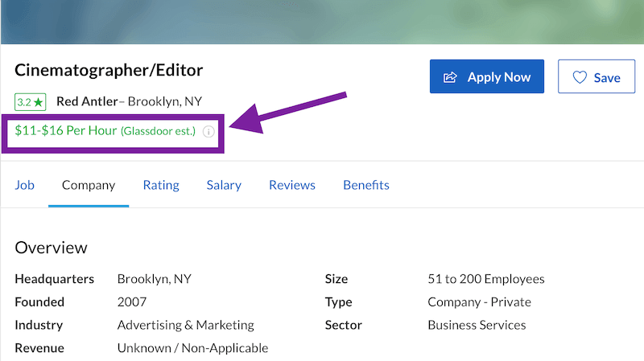Open the Rating tab

[x=161, y=185]
